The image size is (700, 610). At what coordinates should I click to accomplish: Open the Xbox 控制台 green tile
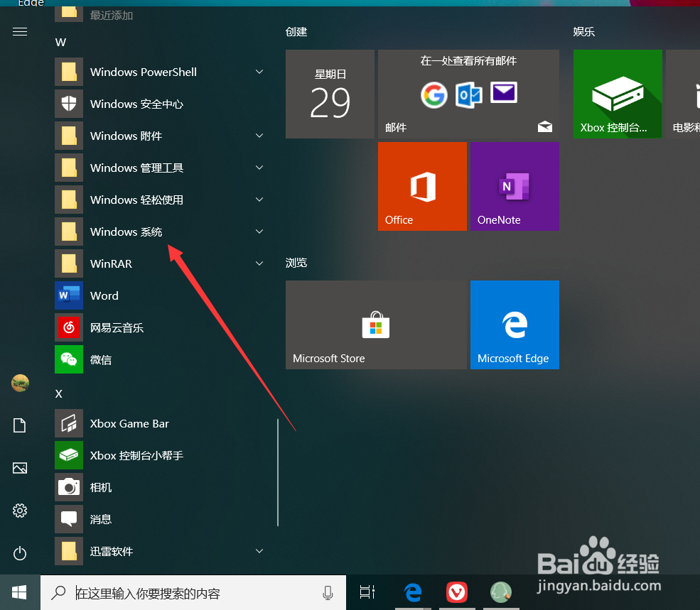pos(618,94)
